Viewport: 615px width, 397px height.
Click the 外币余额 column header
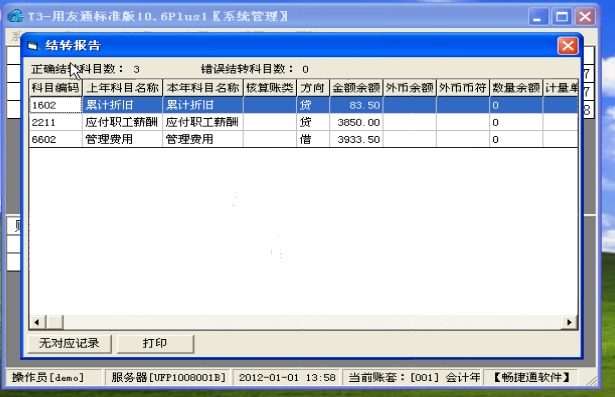(x=409, y=88)
